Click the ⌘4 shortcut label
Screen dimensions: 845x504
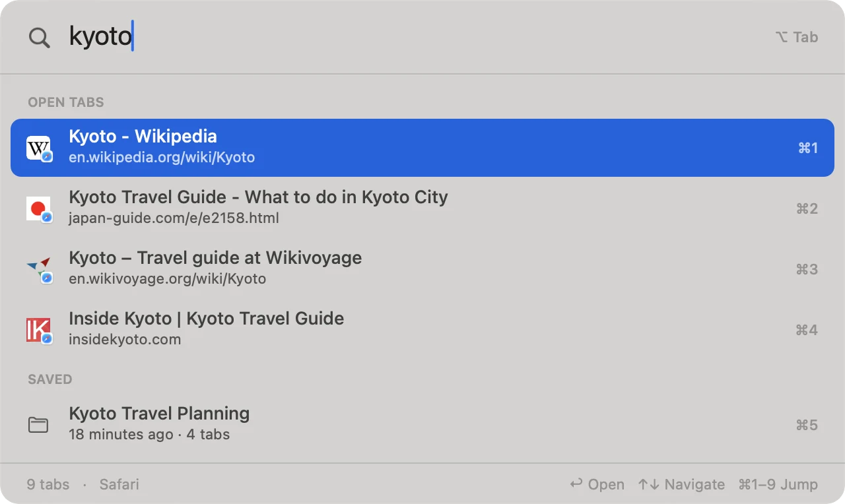pos(807,330)
